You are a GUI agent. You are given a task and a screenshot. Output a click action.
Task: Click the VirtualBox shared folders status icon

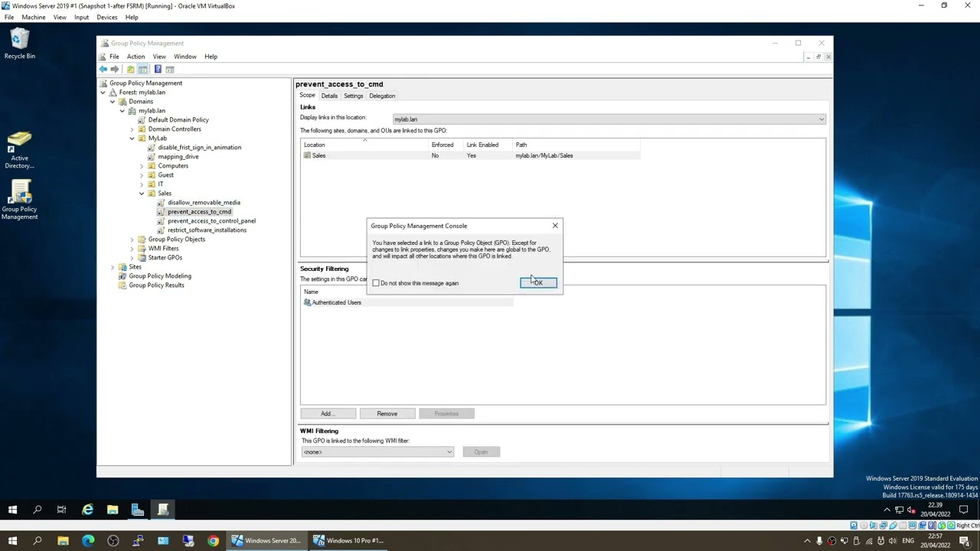pyautogui.click(x=903, y=526)
